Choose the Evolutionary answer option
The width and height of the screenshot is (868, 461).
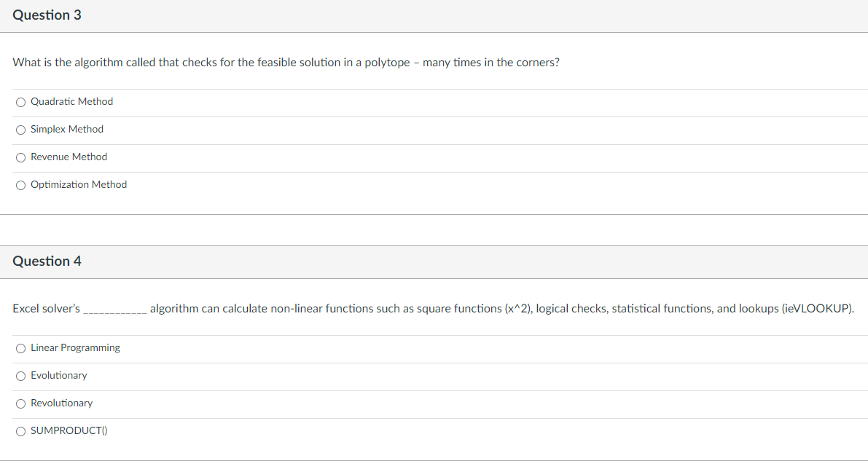click(x=20, y=376)
